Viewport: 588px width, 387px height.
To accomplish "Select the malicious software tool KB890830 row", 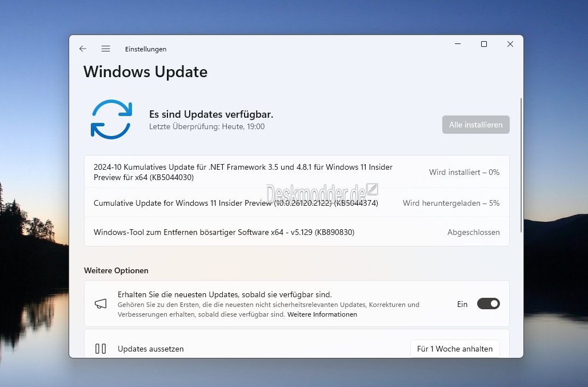I will pyautogui.click(x=297, y=232).
